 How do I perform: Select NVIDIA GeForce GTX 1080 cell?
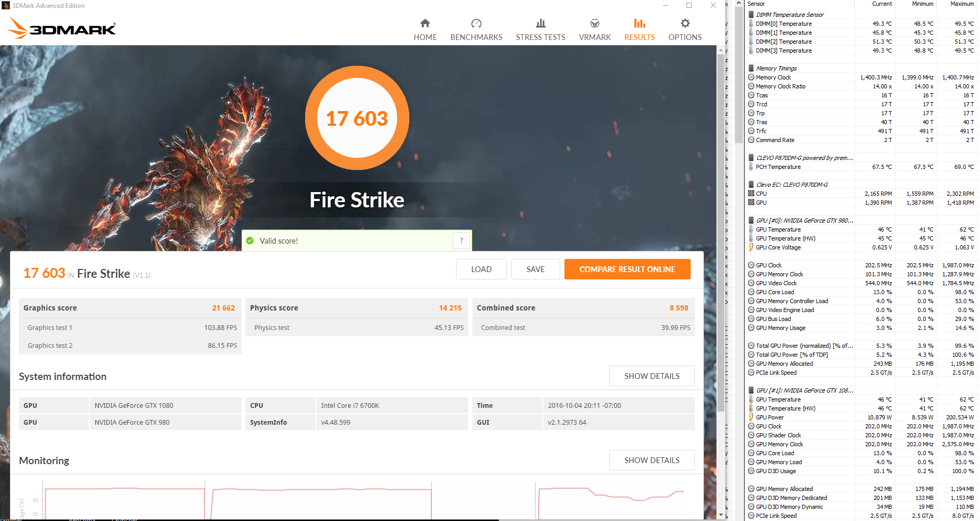[x=165, y=405]
